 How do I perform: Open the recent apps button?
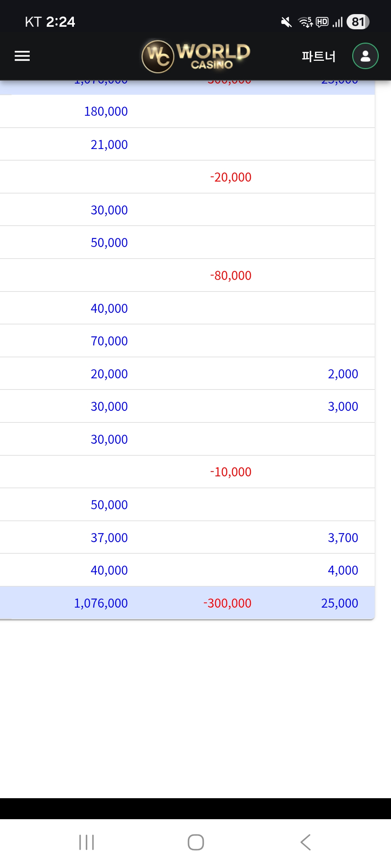pos(87,842)
